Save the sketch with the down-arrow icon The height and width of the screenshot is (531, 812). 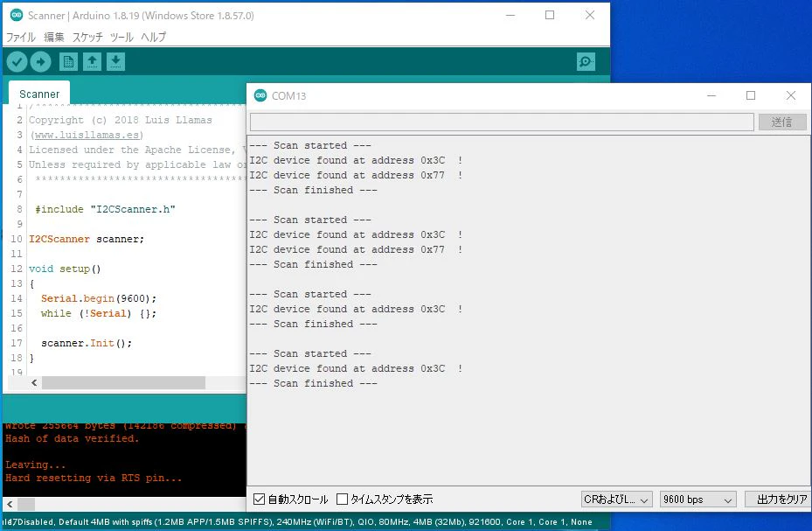(116, 62)
